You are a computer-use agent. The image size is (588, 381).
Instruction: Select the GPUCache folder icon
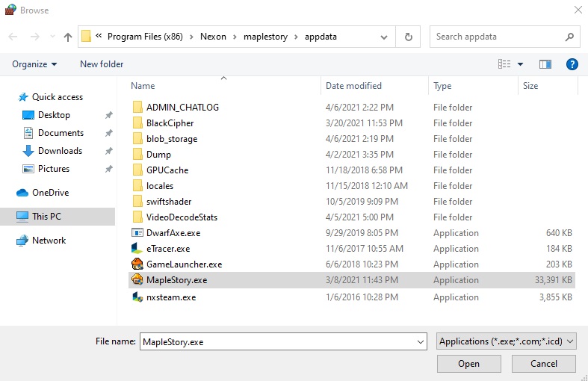click(137, 170)
